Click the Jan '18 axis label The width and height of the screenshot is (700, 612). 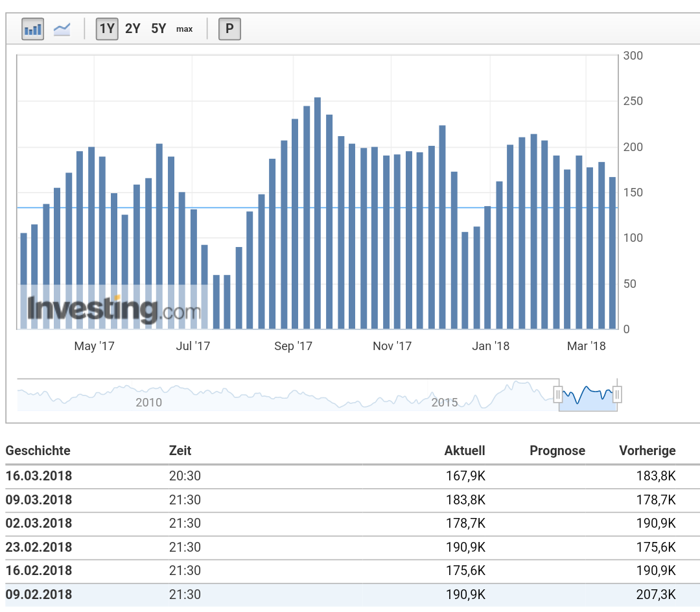pos(491,346)
